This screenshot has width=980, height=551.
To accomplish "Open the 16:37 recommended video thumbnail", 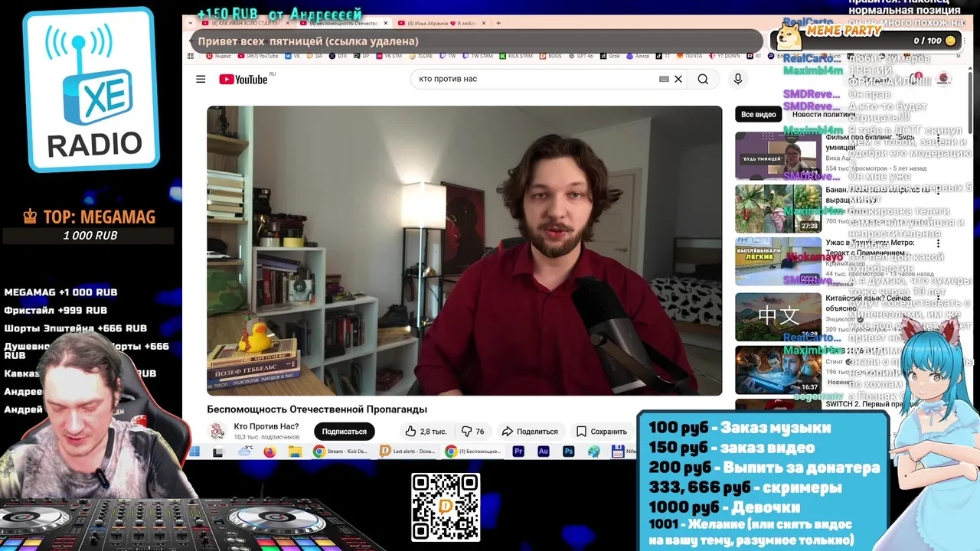I will pos(778,370).
